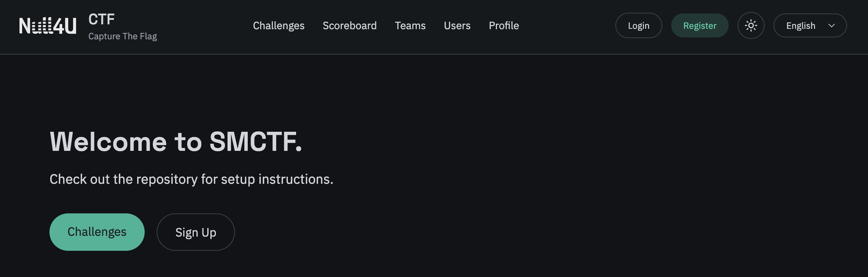Select the Challenges call-to-action button
This screenshot has width=868, height=277.
[x=97, y=232]
